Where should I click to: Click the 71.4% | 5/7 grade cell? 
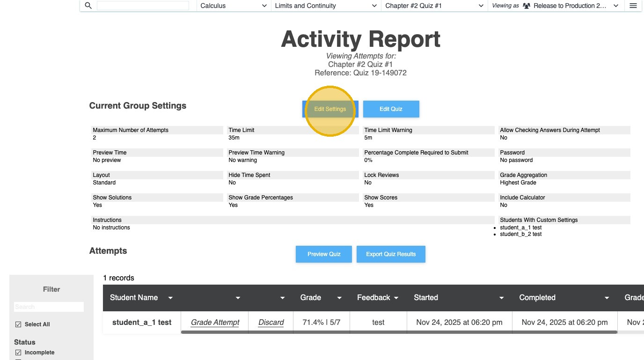[x=322, y=323]
